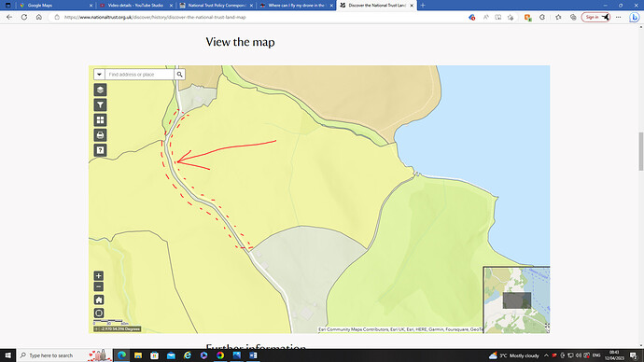Open File Explorer from taskbar
Image resolution: width=644 pixels, height=362 pixels.
pos(138,355)
